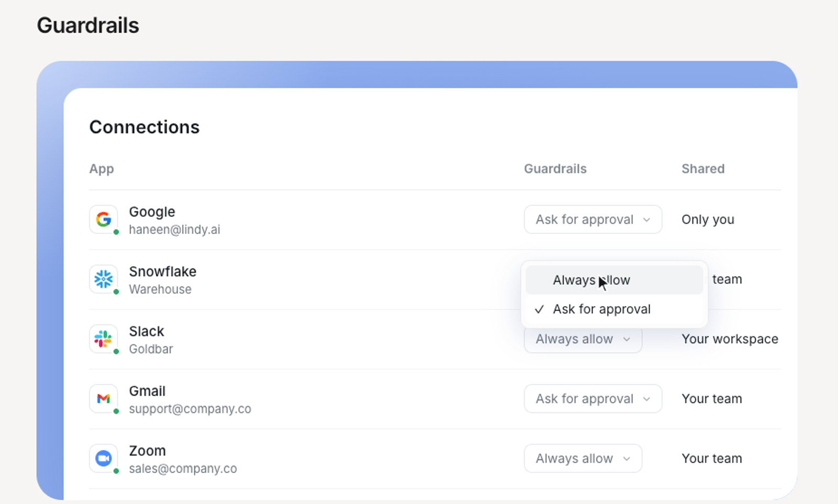The image size is (838, 504).
Task: Click the Guardrails column header
Action: (x=555, y=169)
